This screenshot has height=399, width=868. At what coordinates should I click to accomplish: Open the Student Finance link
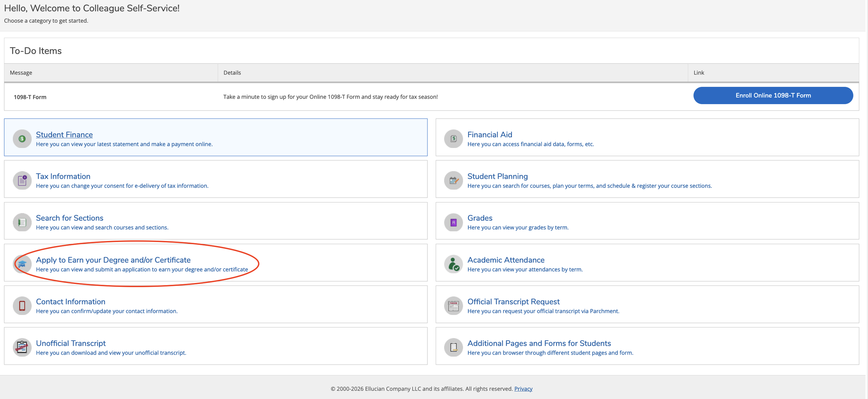64,135
